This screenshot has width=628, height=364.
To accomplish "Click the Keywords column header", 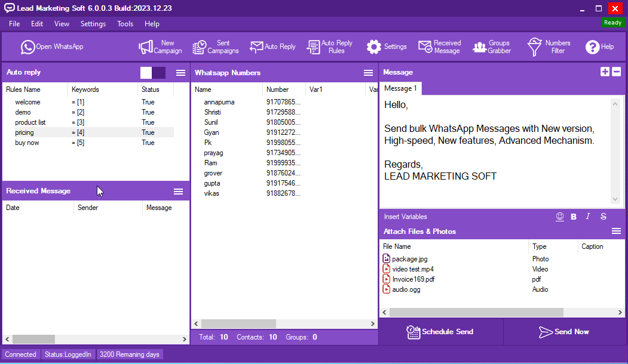I will [x=103, y=90].
